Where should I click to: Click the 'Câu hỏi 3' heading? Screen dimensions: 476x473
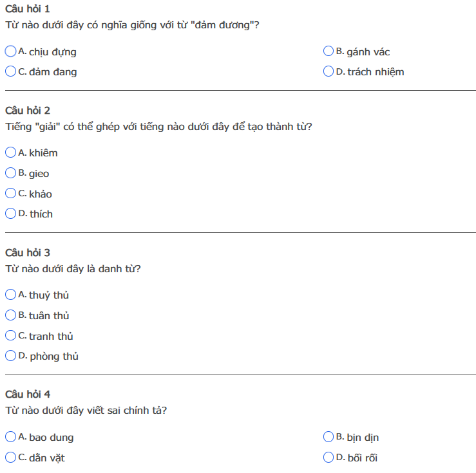click(x=28, y=253)
